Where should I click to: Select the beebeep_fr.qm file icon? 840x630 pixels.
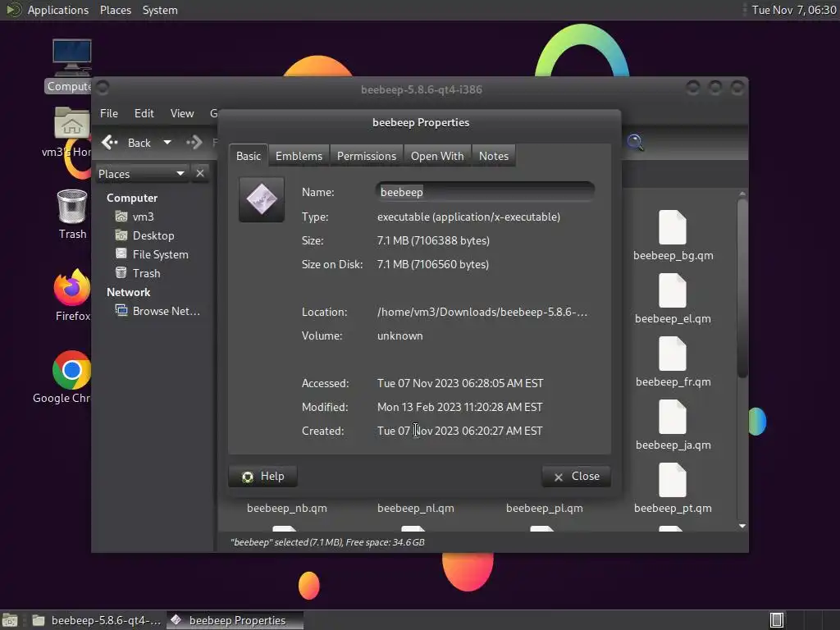pyautogui.click(x=673, y=354)
